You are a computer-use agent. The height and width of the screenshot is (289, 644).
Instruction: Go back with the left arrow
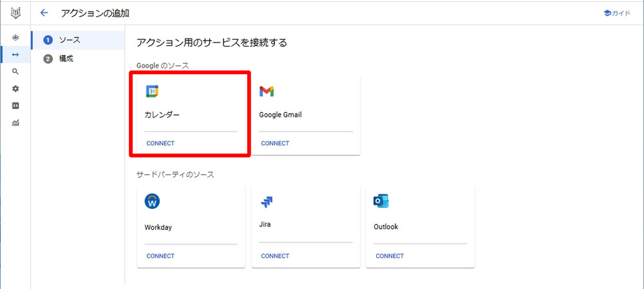tap(44, 13)
